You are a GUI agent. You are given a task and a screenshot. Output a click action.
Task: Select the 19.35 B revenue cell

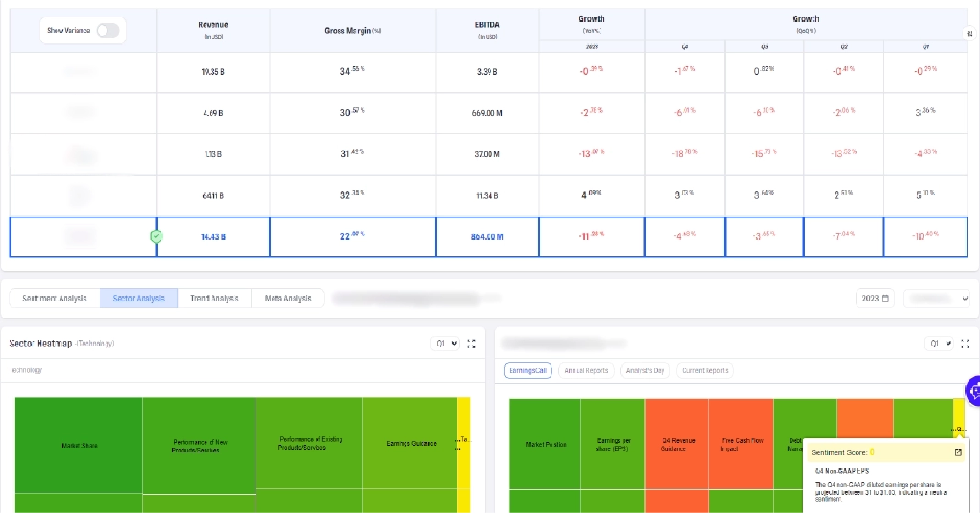(x=213, y=72)
